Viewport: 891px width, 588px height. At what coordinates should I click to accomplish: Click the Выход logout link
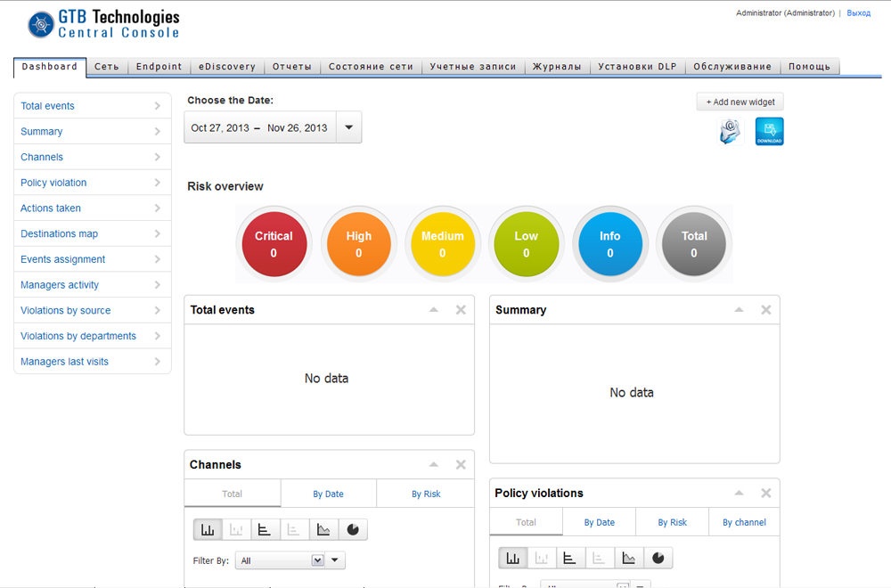(859, 13)
